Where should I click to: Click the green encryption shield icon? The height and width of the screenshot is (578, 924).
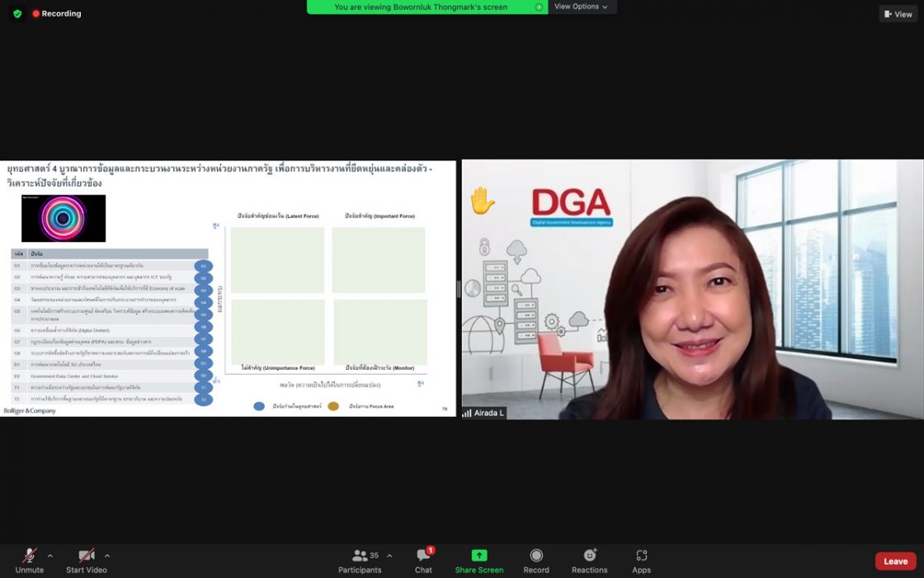coord(17,13)
